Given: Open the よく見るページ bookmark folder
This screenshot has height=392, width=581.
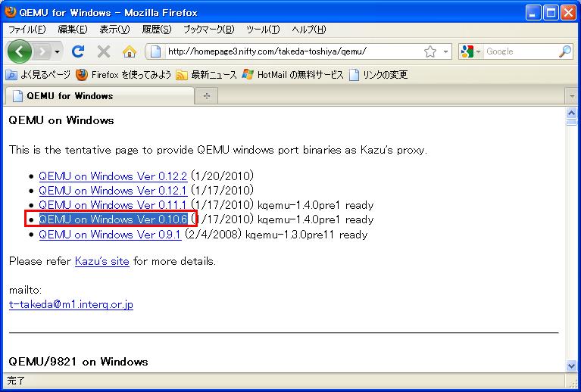Looking at the screenshot, I should pos(38,75).
